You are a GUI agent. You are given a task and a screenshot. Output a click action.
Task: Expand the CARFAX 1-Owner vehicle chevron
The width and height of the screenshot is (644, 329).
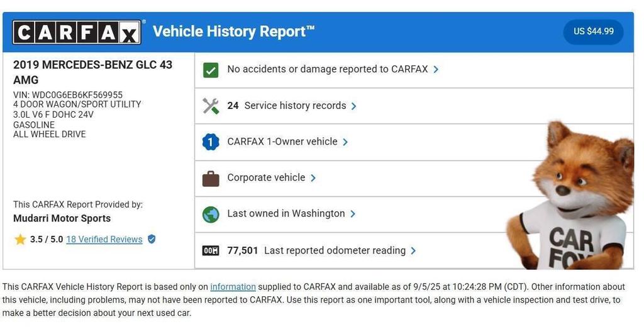346,142
